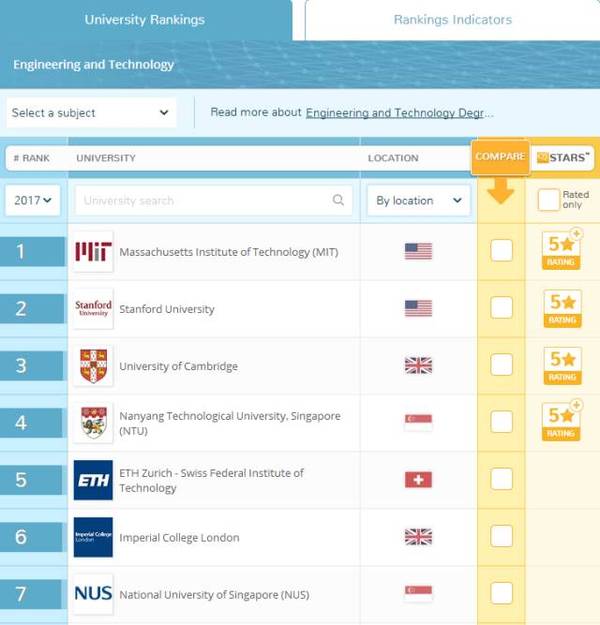Open the 2017 year dropdown
Viewport: 600px width, 625px height.
tap(33, 200)
